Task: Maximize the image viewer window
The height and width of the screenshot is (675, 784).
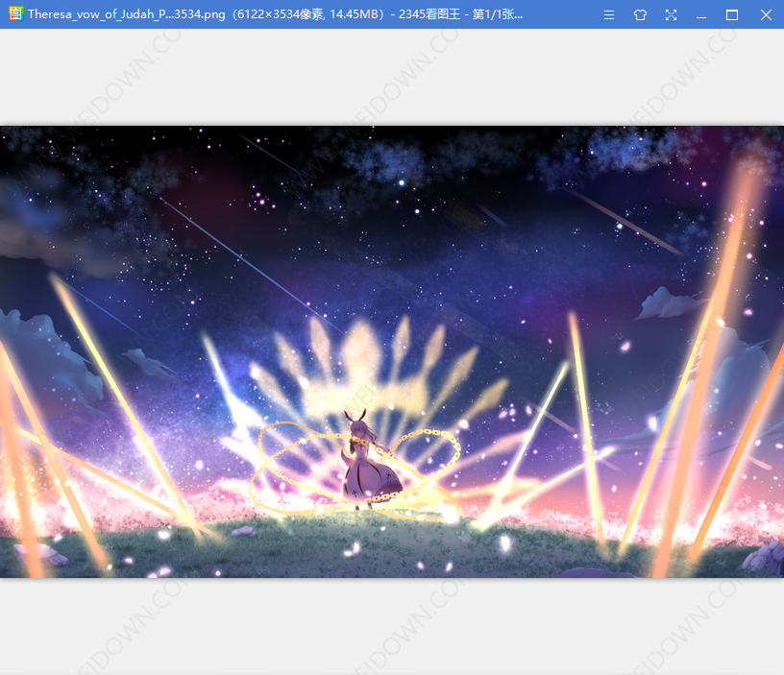Action: pos(732,15)
